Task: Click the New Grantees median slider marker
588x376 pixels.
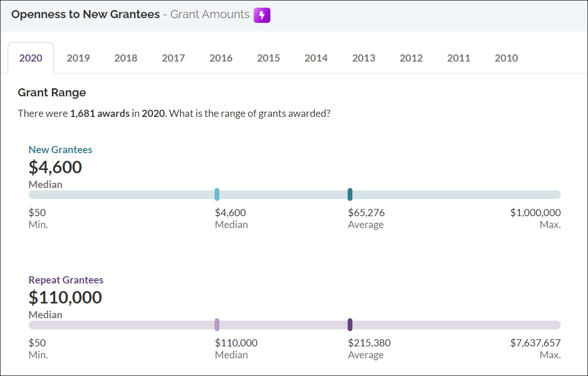Action: point(217,194)
